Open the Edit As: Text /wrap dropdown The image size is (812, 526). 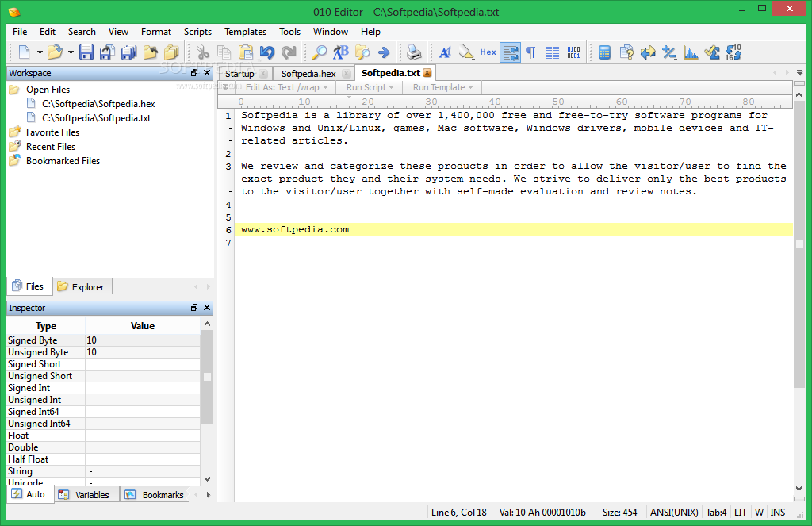[x=287, y=87]
